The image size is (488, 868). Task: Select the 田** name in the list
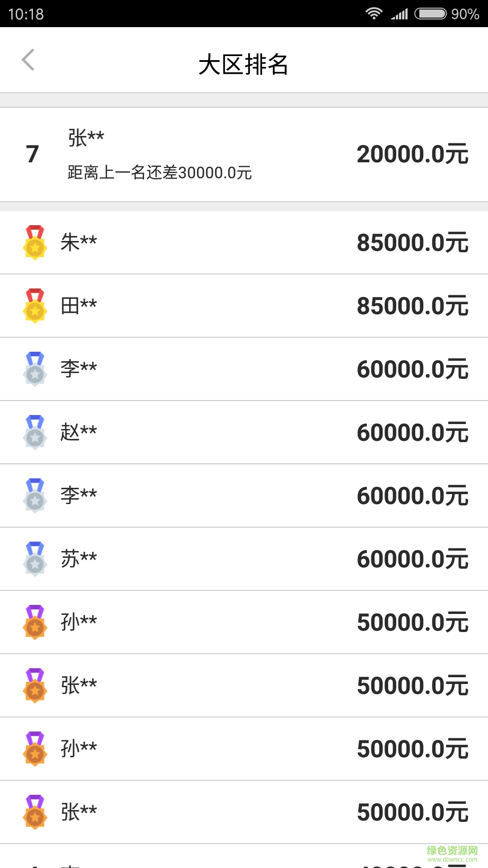pos(79,306)
